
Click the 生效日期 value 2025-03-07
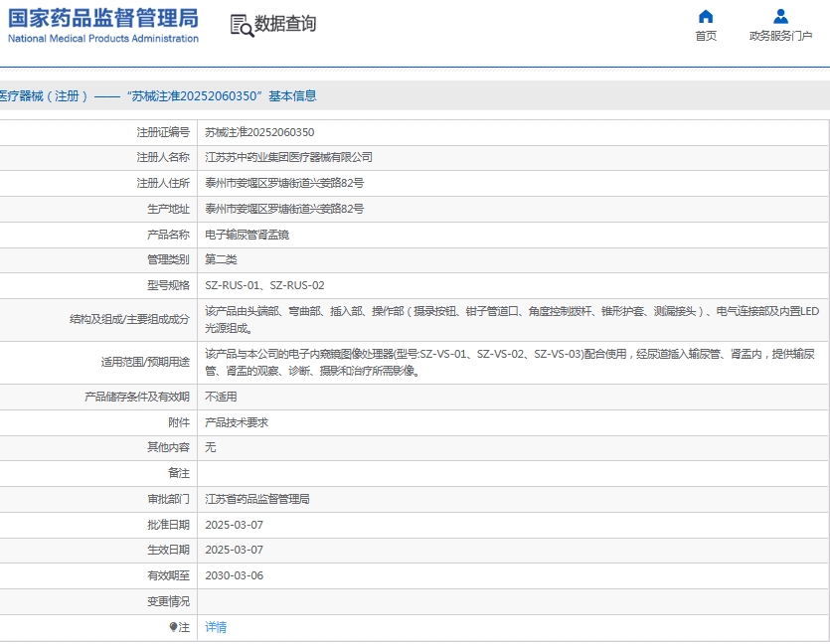234,550
